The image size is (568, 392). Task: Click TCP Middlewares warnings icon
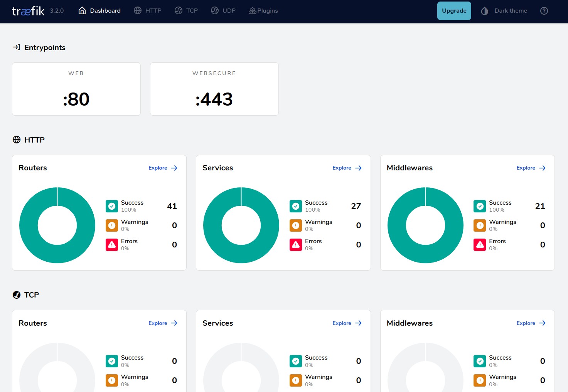click(x=480, y=380)
